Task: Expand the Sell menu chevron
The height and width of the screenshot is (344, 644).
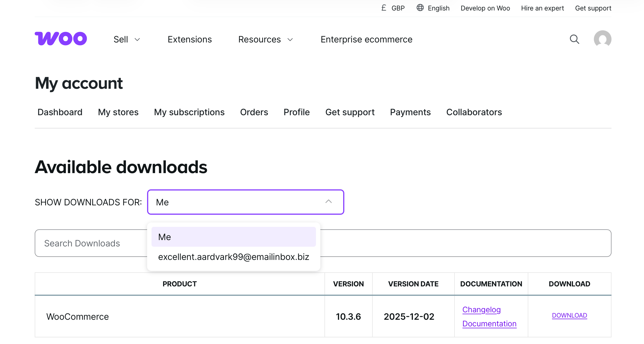Action: pyautogui.click(x=137, y=40)
